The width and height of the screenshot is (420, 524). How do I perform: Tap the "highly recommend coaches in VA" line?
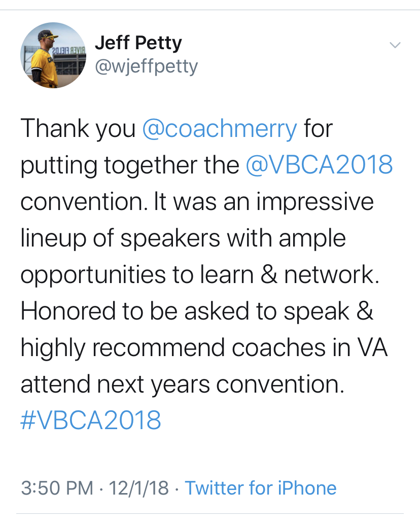(204, 348)
